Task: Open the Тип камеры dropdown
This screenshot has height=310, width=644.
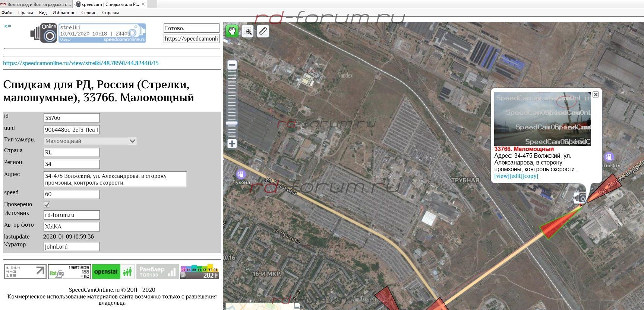Action: coord(90,141)
